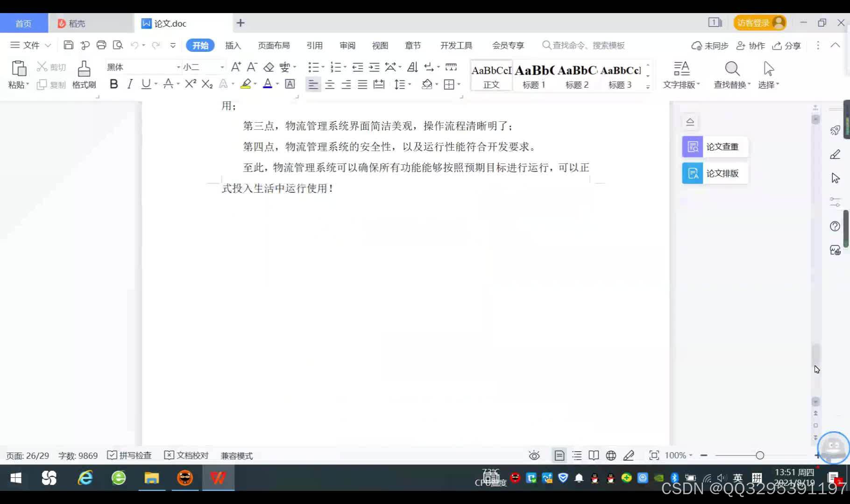Open the zoom percentage 100% dropdown
Image resolution: width=850 pixels, height=504 pixels.
(679, 455)
